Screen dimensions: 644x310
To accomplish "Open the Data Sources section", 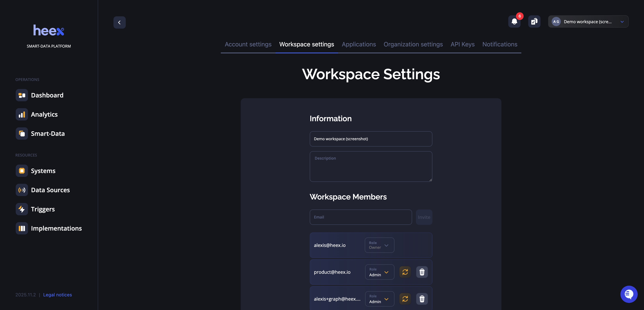I will [50, 190].
